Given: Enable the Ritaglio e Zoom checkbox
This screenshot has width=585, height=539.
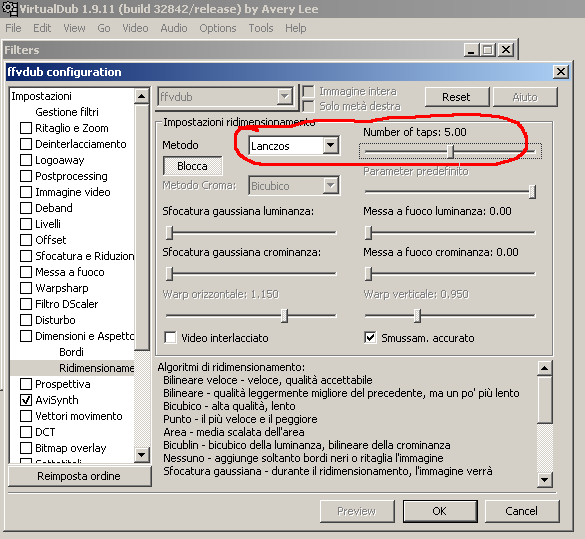Looking at the screenshot, I should [26, 128].
